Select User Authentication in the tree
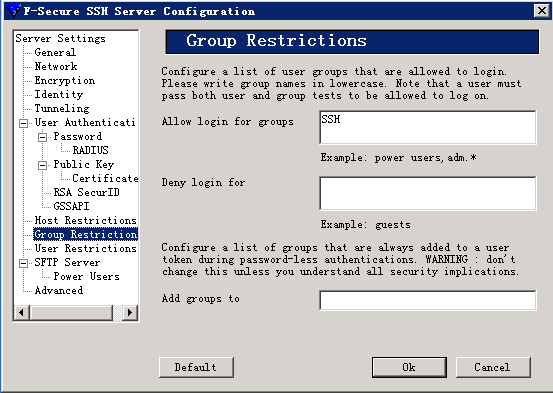The height and width of the screenshot is (393, 553). (85, 122)
